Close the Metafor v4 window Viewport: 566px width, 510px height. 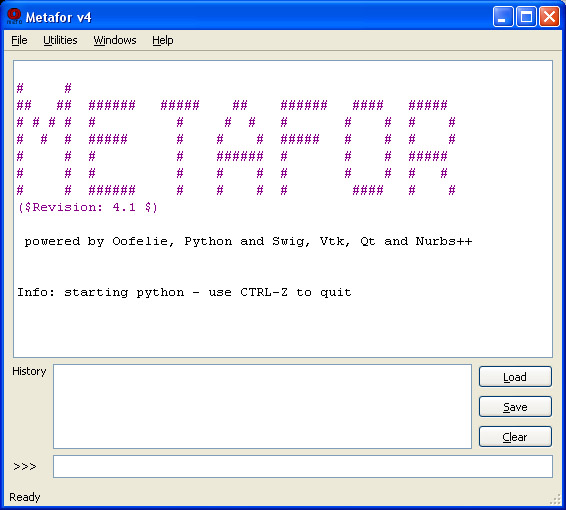point(549,17)
